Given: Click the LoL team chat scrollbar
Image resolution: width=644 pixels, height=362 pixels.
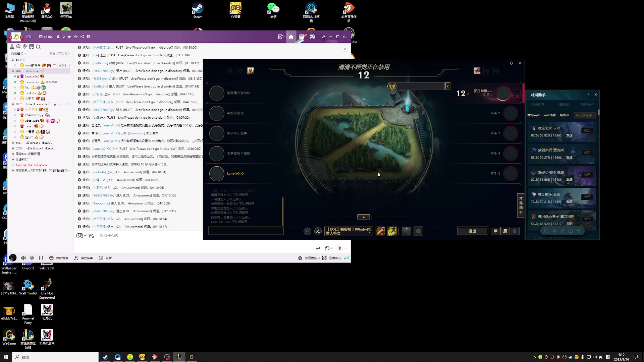Looking at the screenshot, I should click(x=283, y=212).
